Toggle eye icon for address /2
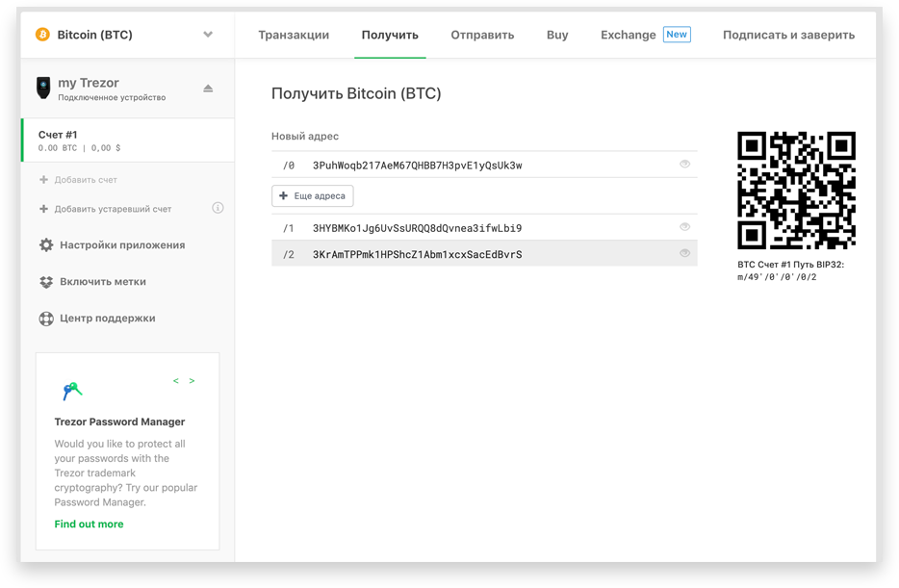The height and width of the screenshot is (588, 899). (685, 253)
